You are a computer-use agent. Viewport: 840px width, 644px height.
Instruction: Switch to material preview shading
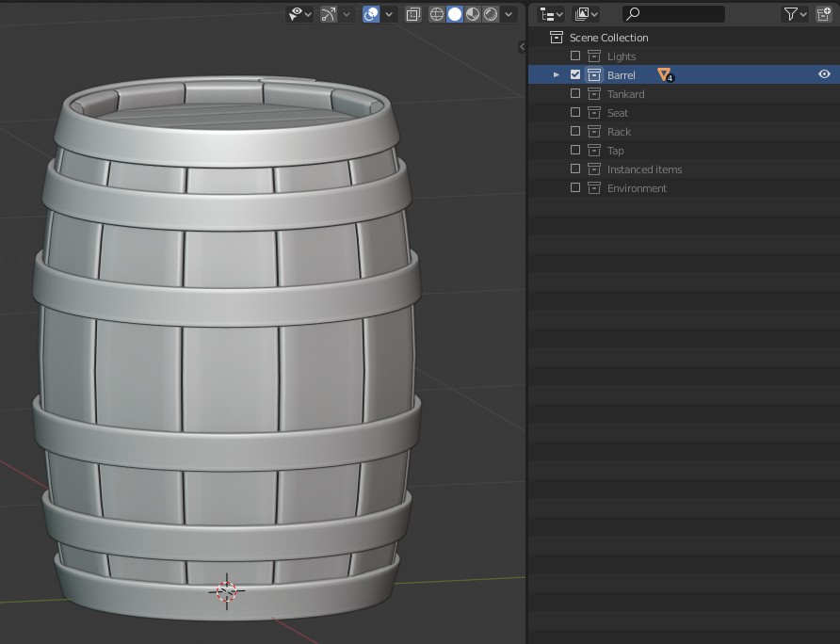(473, 14)
